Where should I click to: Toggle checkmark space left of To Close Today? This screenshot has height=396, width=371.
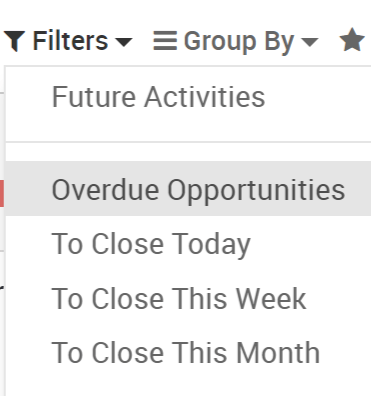coord(29,244)
